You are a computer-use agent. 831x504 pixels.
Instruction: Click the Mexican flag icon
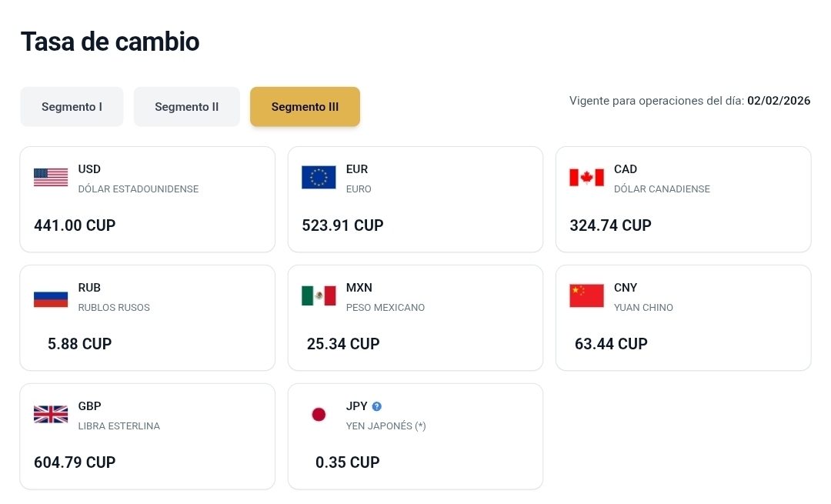click(x=319, y=296)
